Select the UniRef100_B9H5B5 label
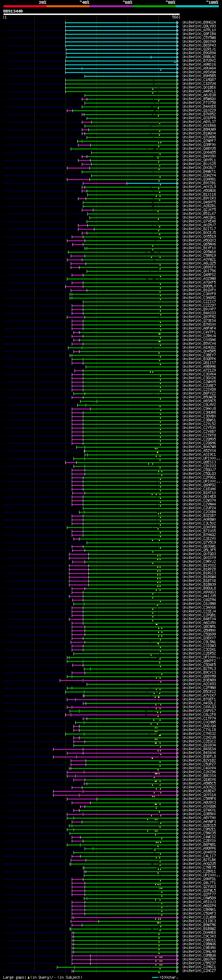This screenshot has width=222, height=980. (199, 76)
